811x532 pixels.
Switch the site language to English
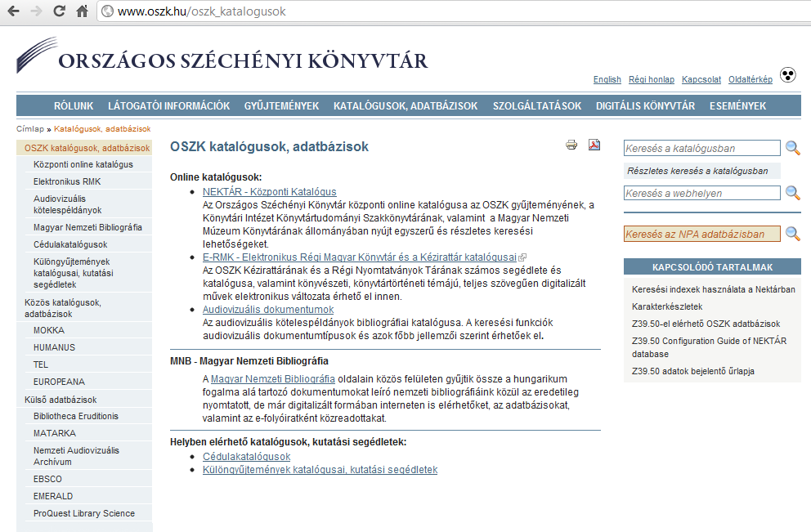click(x=607, y=79)
